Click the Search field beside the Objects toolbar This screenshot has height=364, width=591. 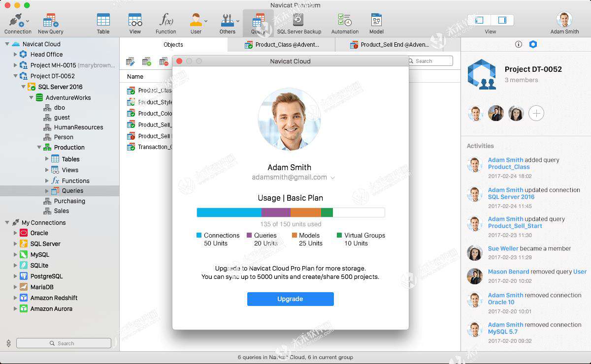pos(430,61)
